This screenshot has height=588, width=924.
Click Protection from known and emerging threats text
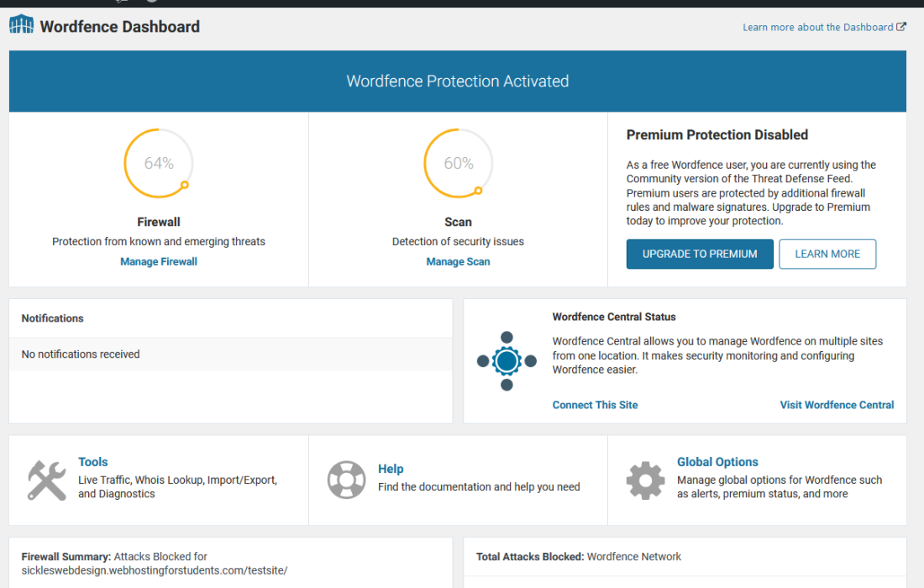click(x=159, y=242)
